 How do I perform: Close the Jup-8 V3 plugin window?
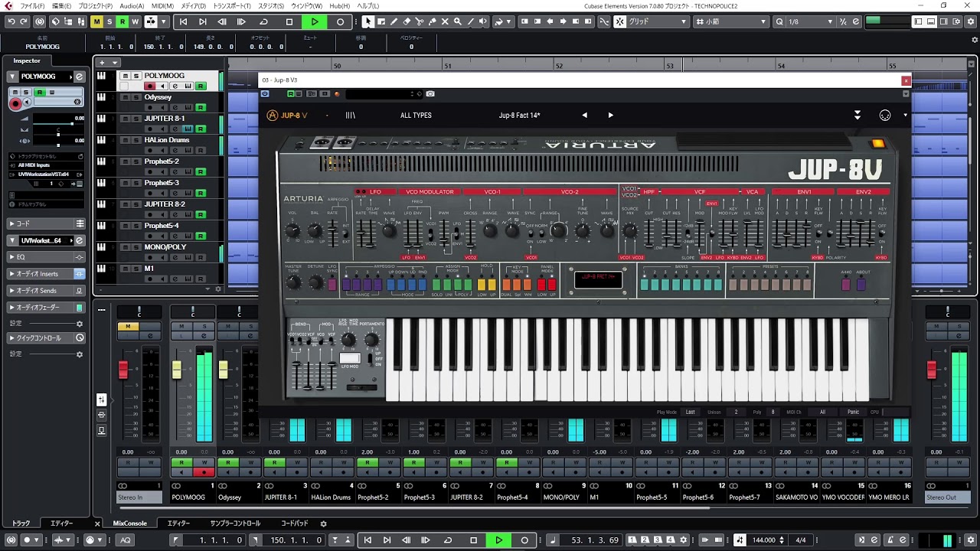[906, 80]
